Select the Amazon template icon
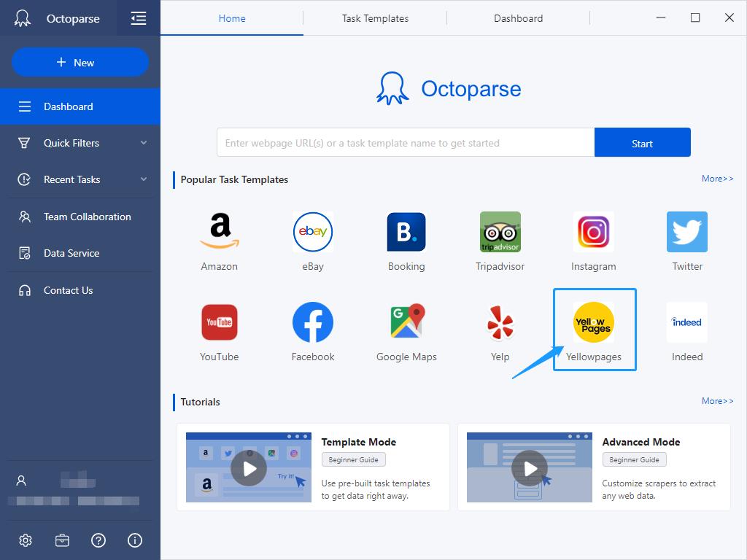The image size is (747, 560). pos(219,231)
